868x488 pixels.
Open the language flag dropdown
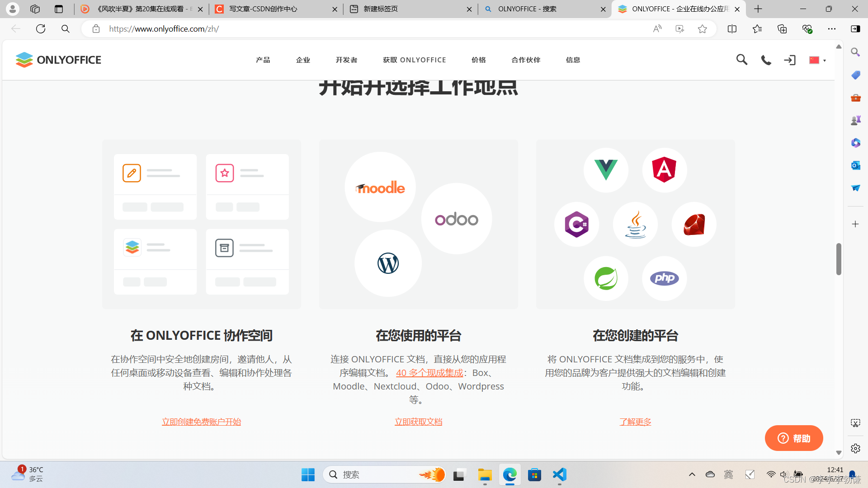click(x=817, y=60)
